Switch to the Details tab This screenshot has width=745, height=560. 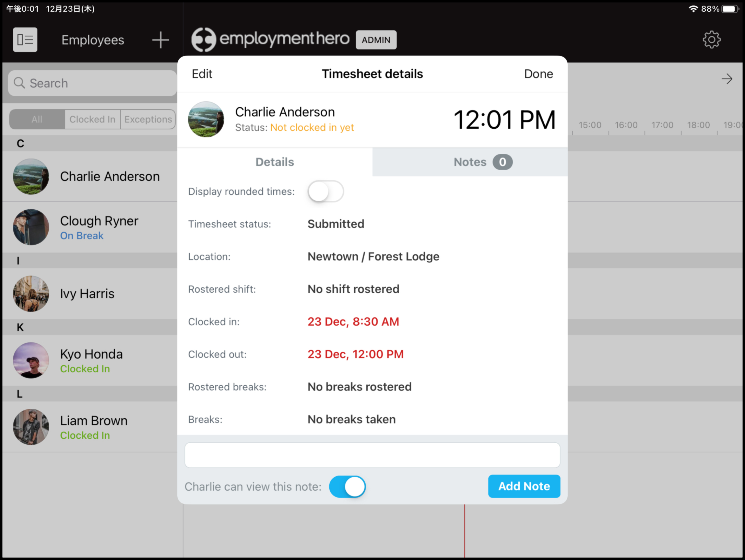click(x=274, y=162)
